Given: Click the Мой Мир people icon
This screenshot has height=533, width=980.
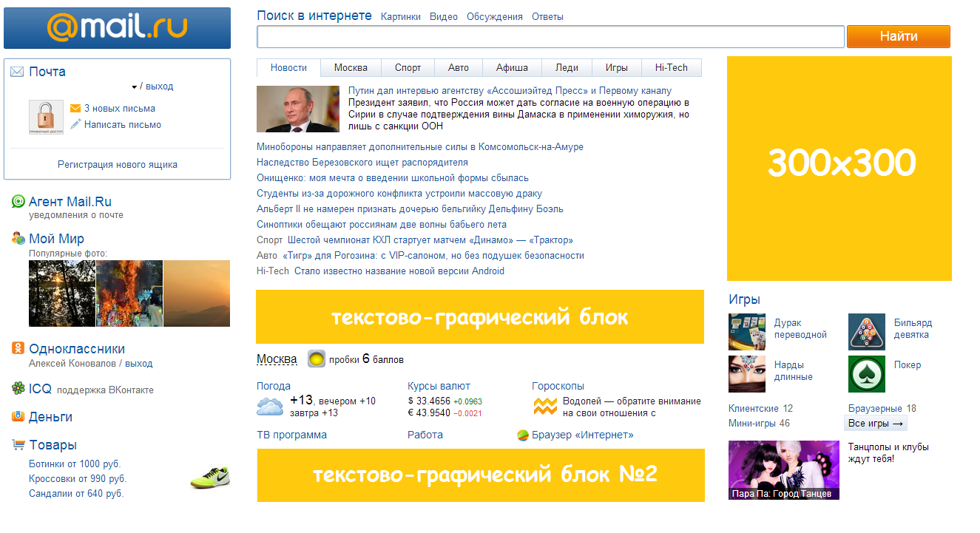Looking at the screenshot, I should tap(18, 238).
